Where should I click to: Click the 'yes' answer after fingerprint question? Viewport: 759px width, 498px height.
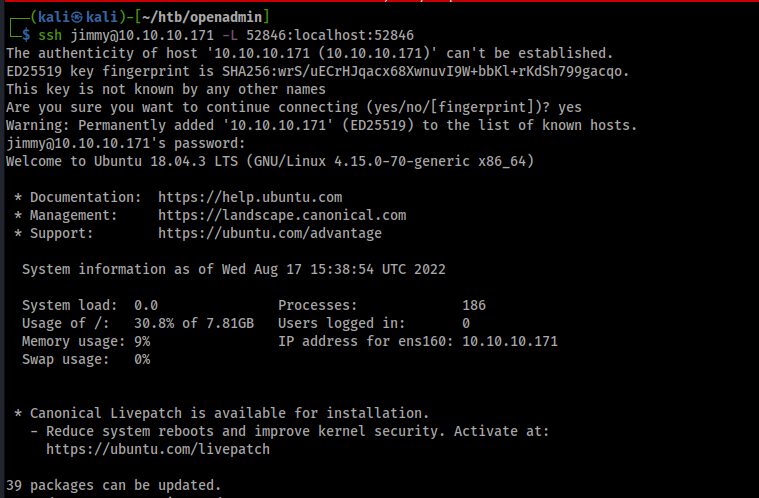tap(570, 107)
